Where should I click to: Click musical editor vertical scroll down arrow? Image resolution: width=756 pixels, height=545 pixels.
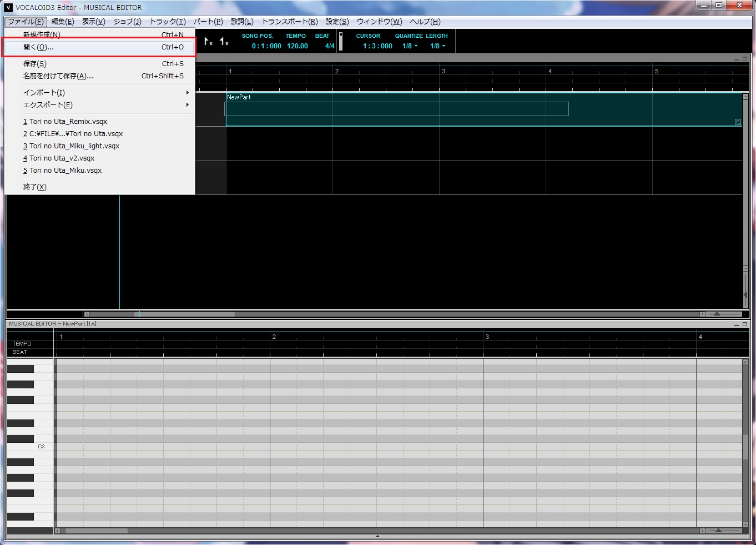(745, 524)
